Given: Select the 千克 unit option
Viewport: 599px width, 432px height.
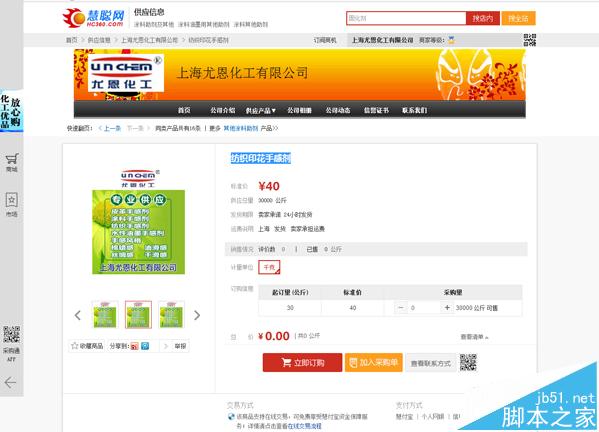Looking at the screenshot, I should 269,267.
